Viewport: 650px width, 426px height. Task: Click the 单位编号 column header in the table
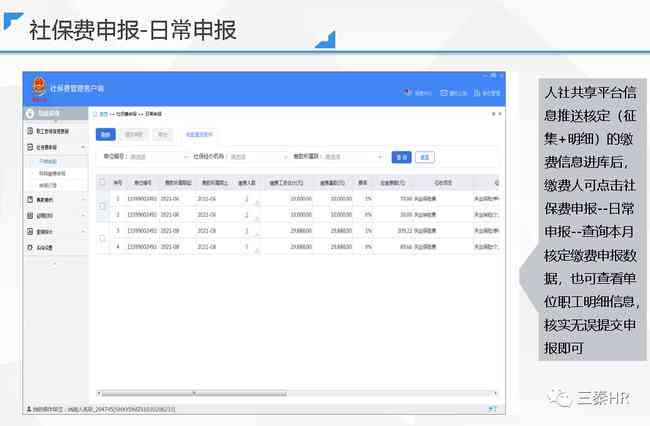[142, 182]
